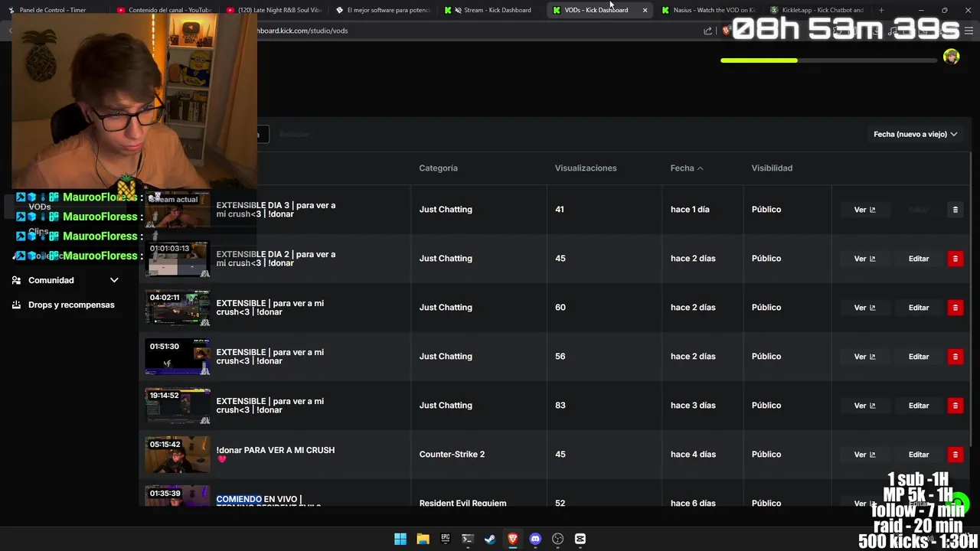The image size is (980, 551).
Task: Switch to Late Night R&B Soul Vibes tab
Action: pos(274,10)
